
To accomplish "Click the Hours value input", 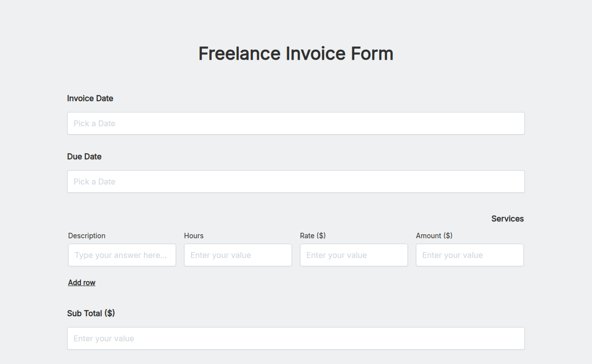I will coord(238,255).
